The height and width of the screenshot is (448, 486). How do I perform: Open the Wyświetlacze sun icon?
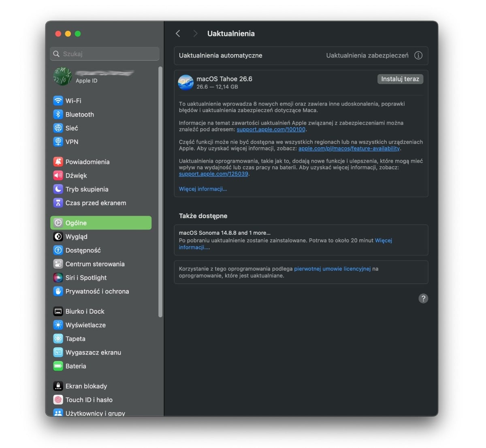pyautogui.click(x=58, y=325)
